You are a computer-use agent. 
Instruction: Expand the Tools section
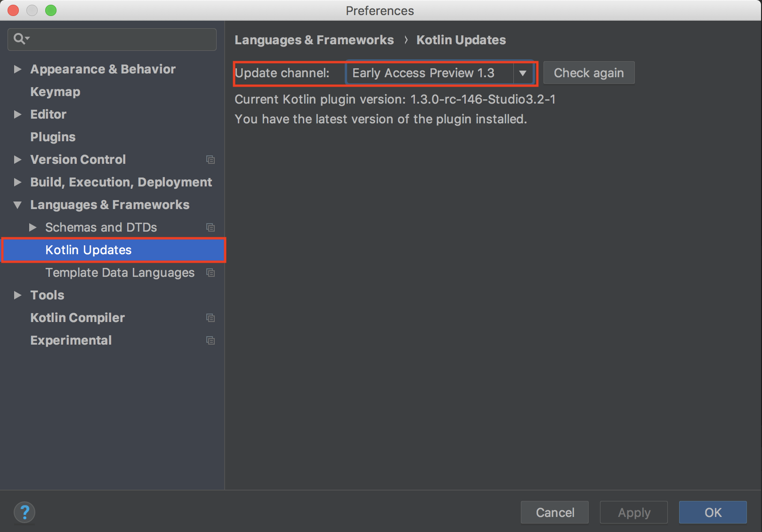[x=18, y=295]
